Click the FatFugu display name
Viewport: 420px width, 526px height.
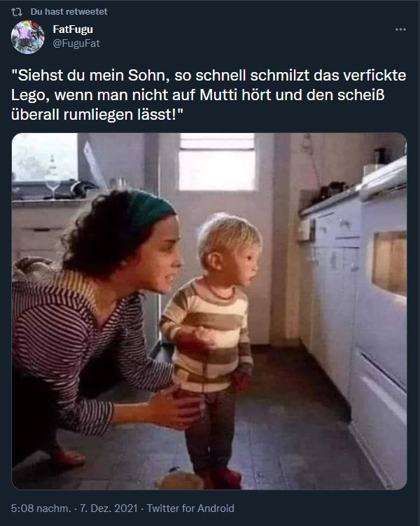[73, 29]
